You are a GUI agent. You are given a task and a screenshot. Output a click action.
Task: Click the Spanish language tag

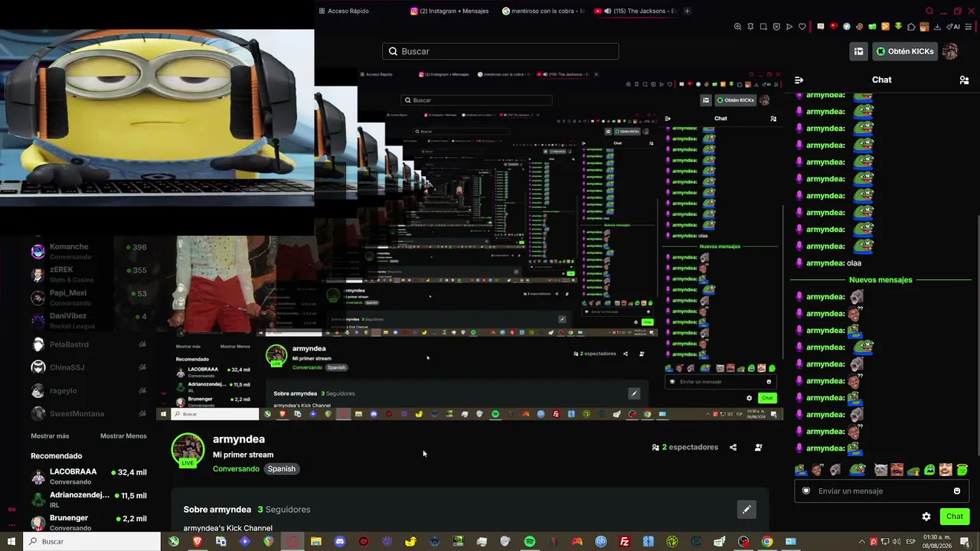(281, 469)
